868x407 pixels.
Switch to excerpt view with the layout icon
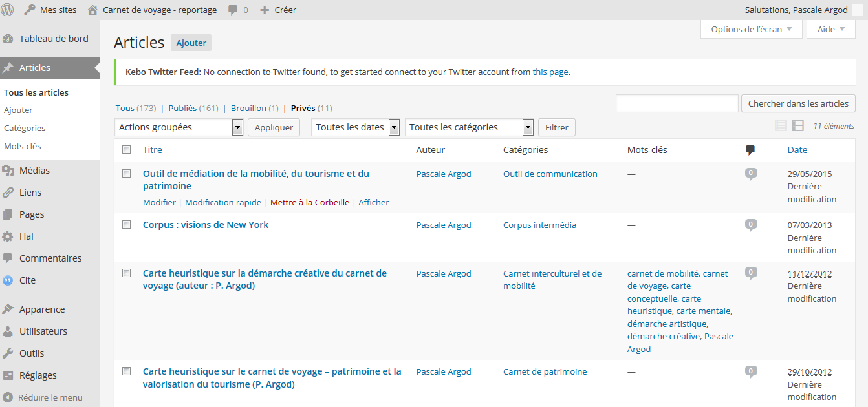[x=797, y=125]
